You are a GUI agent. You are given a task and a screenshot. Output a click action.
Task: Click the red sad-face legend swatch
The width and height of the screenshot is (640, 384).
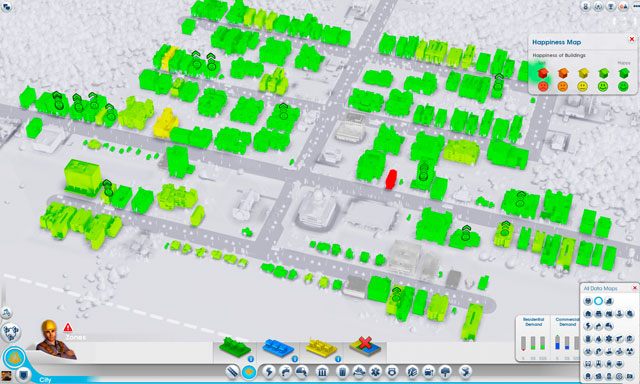pos(542,87)
